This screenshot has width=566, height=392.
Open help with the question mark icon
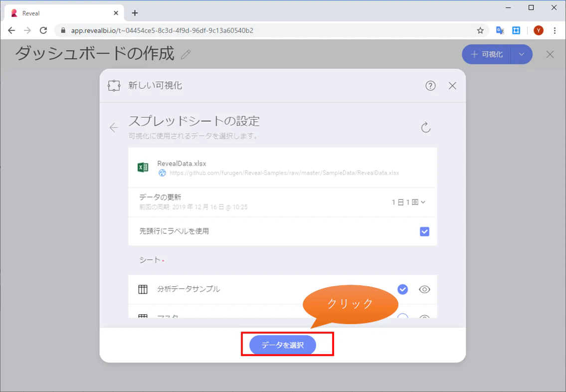430,86
